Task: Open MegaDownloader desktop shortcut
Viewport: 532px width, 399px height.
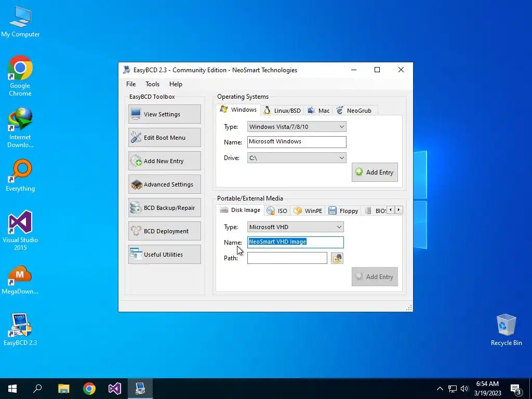Action: point(20,280)
